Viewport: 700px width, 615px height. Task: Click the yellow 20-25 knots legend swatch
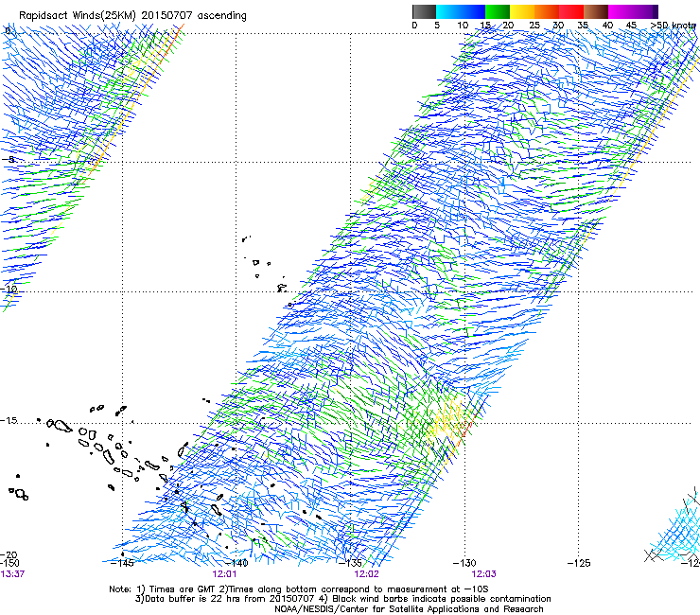(x=522, y=11)
